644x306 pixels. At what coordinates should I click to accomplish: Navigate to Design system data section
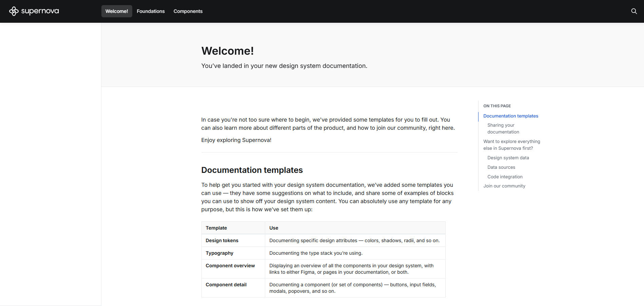tap(508, 158)
